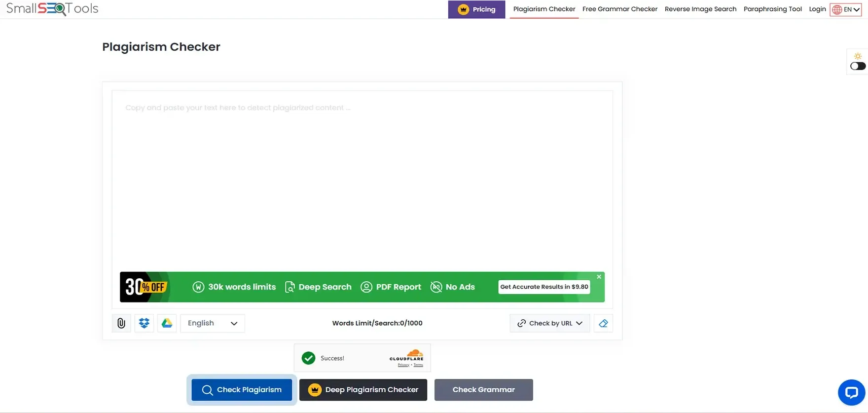The height and width of the screenshot is (413, 868).
Task: Click the Deep Plagiarism Checker button
Action: 363,390
